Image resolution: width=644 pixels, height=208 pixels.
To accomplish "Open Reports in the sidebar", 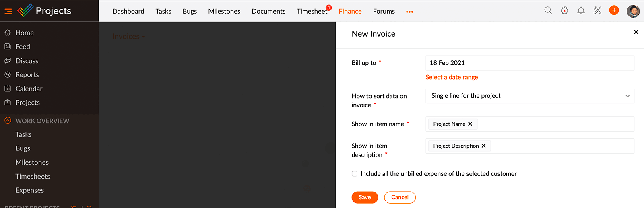I will point(27,74).
